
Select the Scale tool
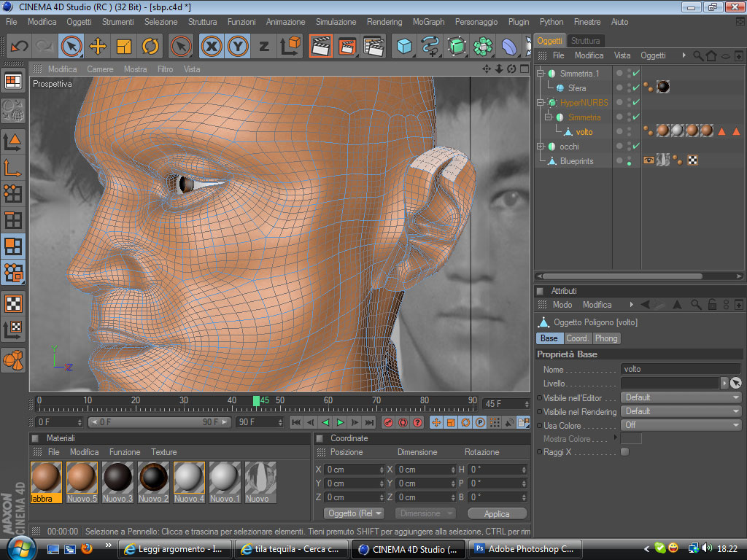coord(124,47)
